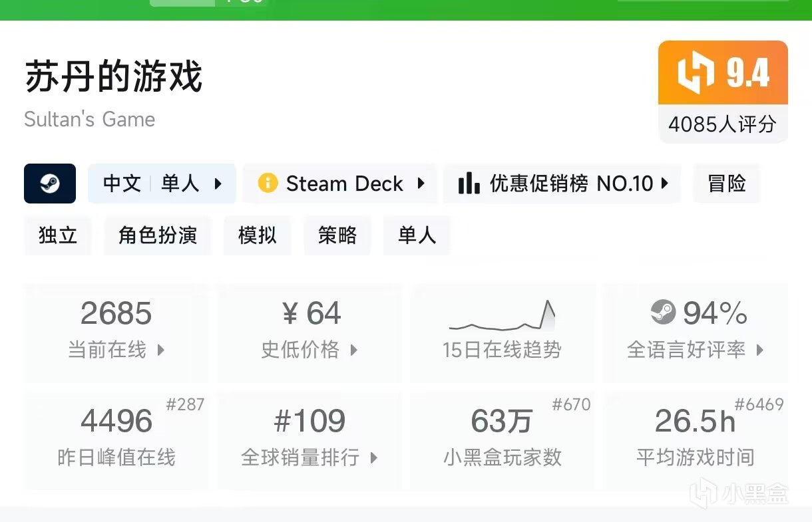The width and height of the screenshot is (812, 522).
Task: Select the 策略 genre tag
Action: pos(337,235)
